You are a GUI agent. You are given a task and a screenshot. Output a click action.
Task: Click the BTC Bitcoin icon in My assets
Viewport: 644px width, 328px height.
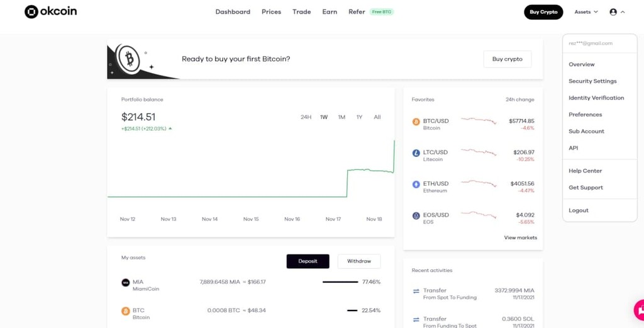pyautogui.click(x=125, y=311)
